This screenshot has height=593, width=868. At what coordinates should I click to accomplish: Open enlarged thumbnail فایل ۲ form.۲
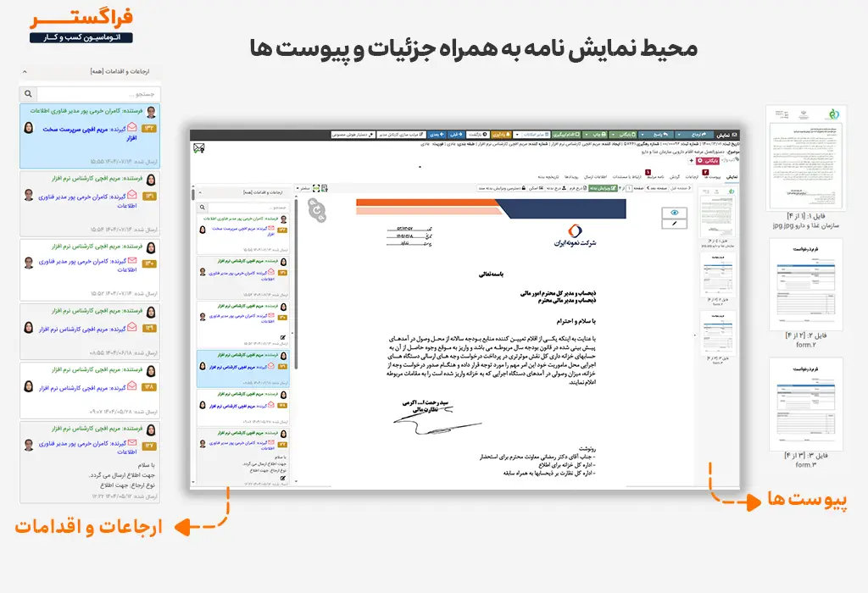click(806, 285)
